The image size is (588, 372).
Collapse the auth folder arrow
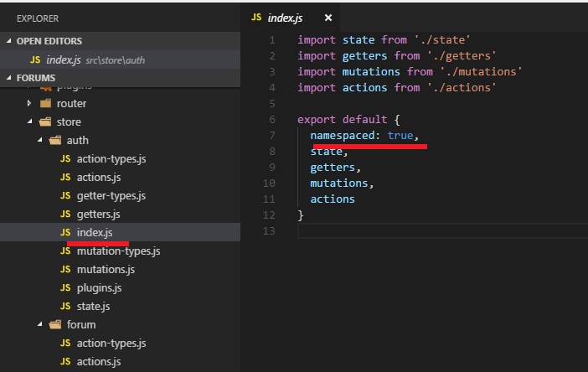click(x=39, y=140)
